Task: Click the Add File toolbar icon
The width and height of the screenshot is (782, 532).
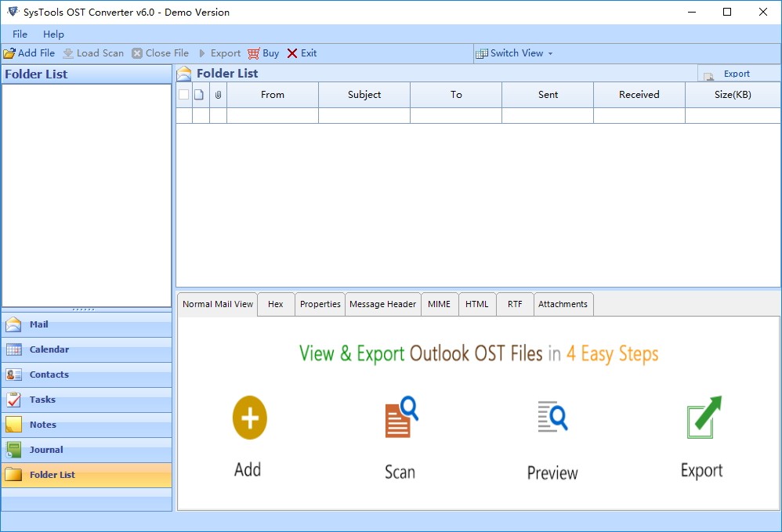Action: click(9, 53)
